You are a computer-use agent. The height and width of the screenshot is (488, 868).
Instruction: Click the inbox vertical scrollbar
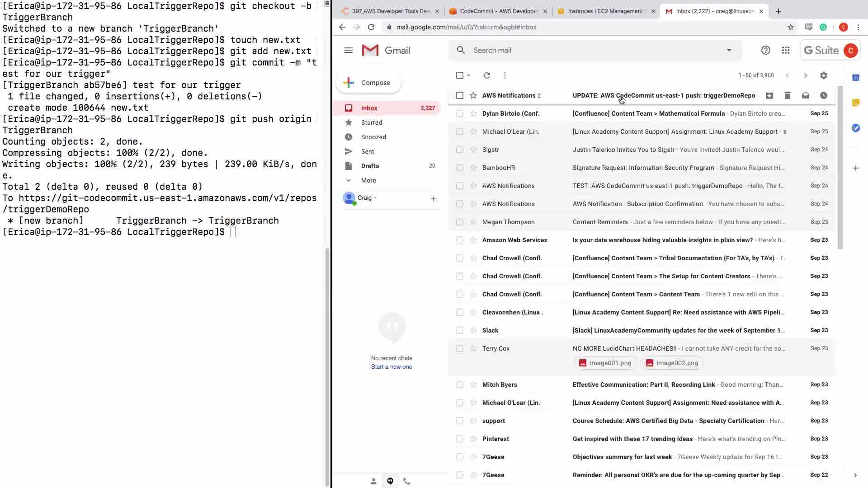(x=840, y=167)
